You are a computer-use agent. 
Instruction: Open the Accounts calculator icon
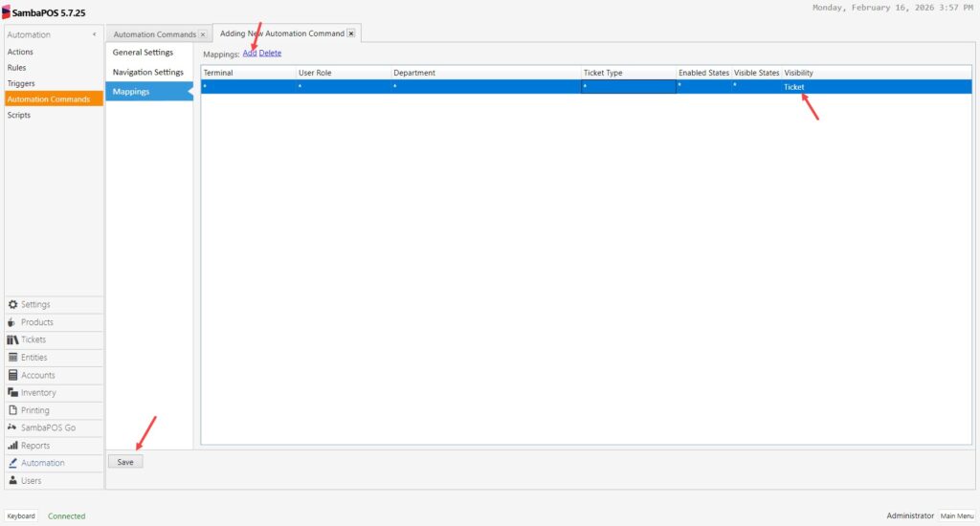[x=13, y=375]
